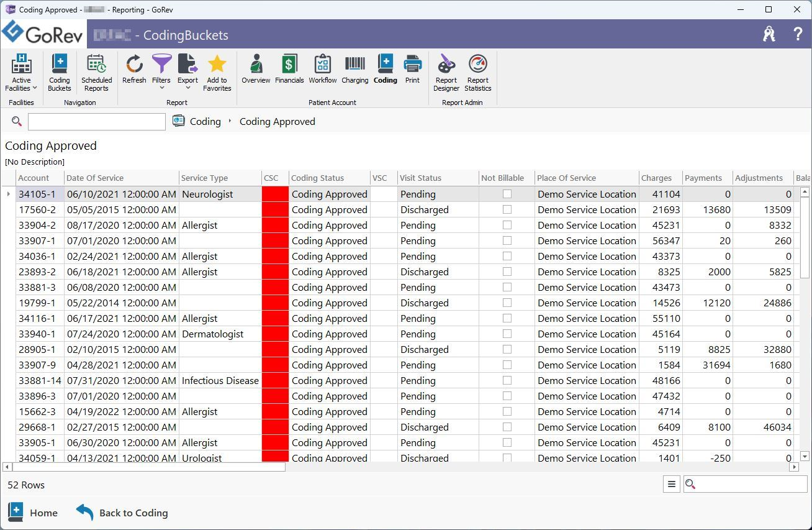This screenshot has height=530, width=812.
Task: Open patient account Overview
Action: (256, 69)
